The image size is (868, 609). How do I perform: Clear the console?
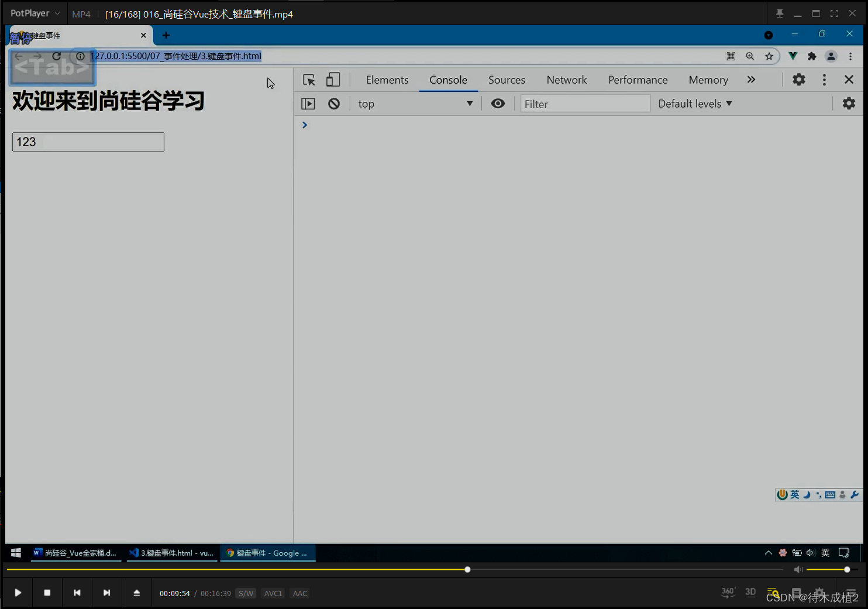[x=334, y=104]
